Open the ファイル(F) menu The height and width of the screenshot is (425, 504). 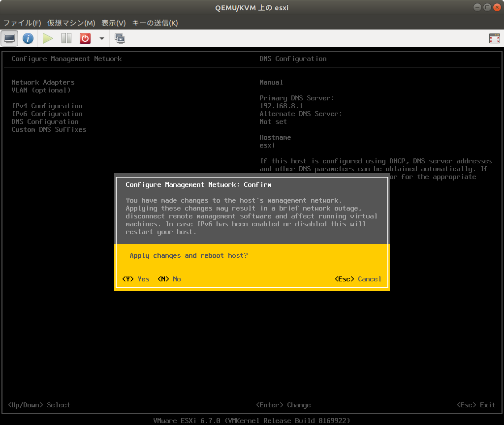click(22, 23)
